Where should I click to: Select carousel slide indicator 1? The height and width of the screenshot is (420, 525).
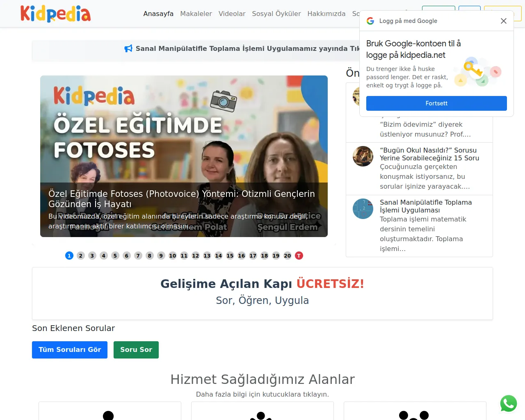point(69,256)
